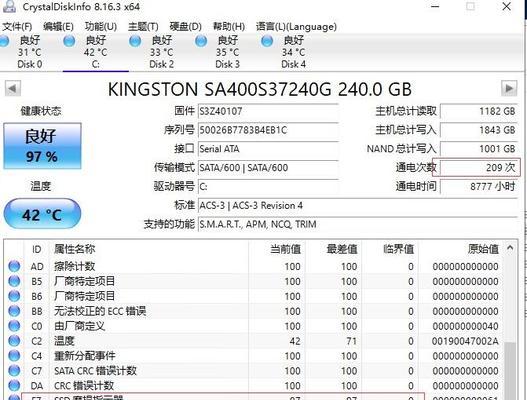This screenshot has width=527, height=400.
Task: Select Disk 2 status tab at 33 °C
Action: point(162,52)
